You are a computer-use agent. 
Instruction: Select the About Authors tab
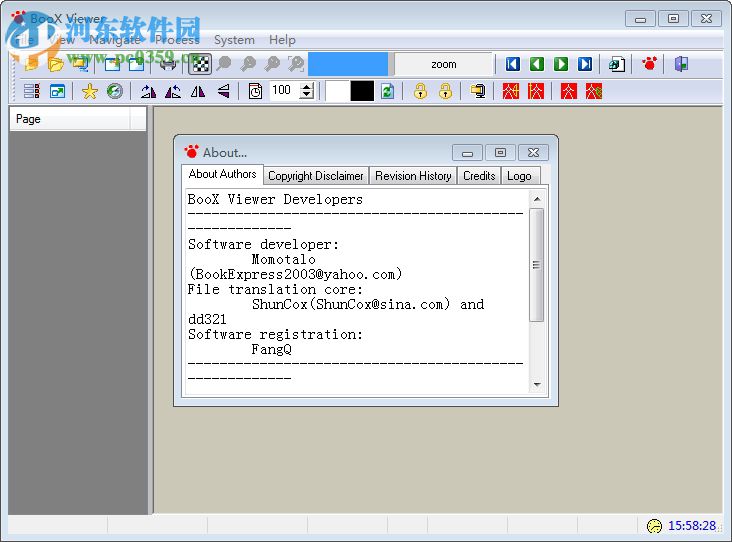pos(222,174)
